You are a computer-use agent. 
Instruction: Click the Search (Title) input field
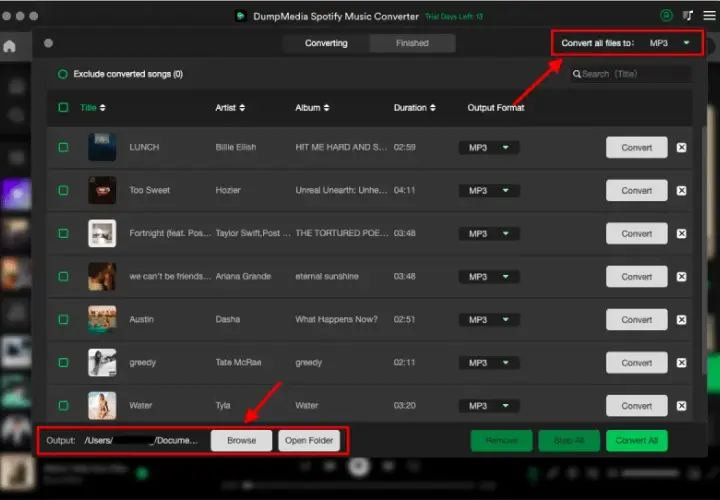(x=631, y=74)
